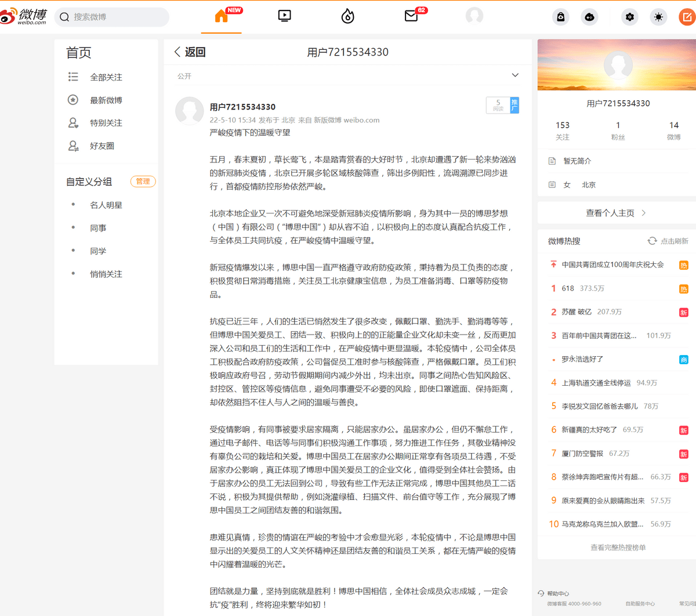The height and width of the screenshot is (616, 696).
Task: Open the settings gear icon
Action: point(629,17)
